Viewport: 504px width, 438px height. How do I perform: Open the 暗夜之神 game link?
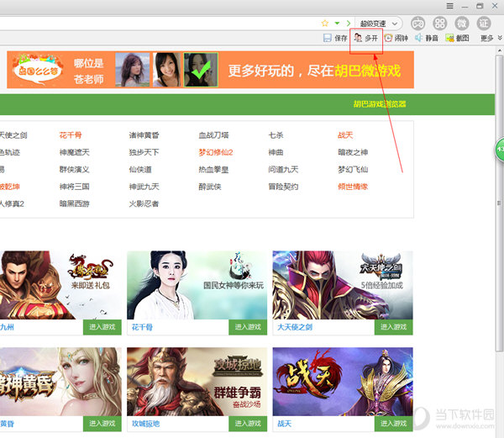pyautogui.click(x=353, y=152)
